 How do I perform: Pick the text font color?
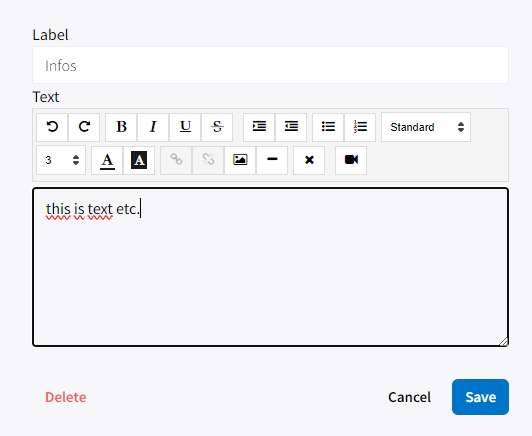[x=107, y=160]
